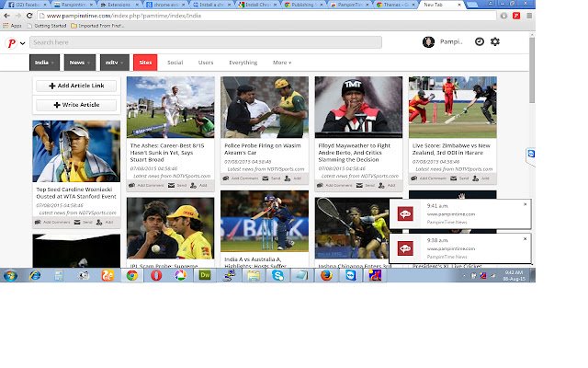Image resolution: width=588 pixels, height=368 pixels.
Task: Open The Ashes Stuart Broad article
Action: tap(167, 153)
